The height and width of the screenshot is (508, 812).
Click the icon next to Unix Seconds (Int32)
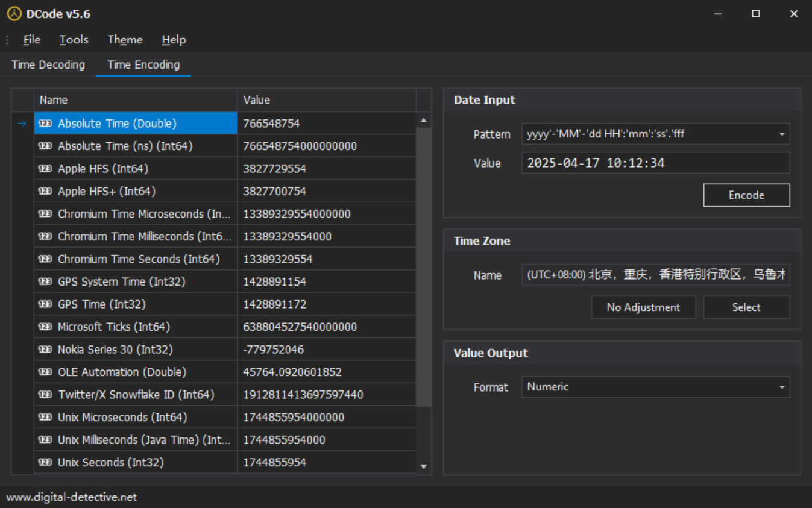(45, 462)
